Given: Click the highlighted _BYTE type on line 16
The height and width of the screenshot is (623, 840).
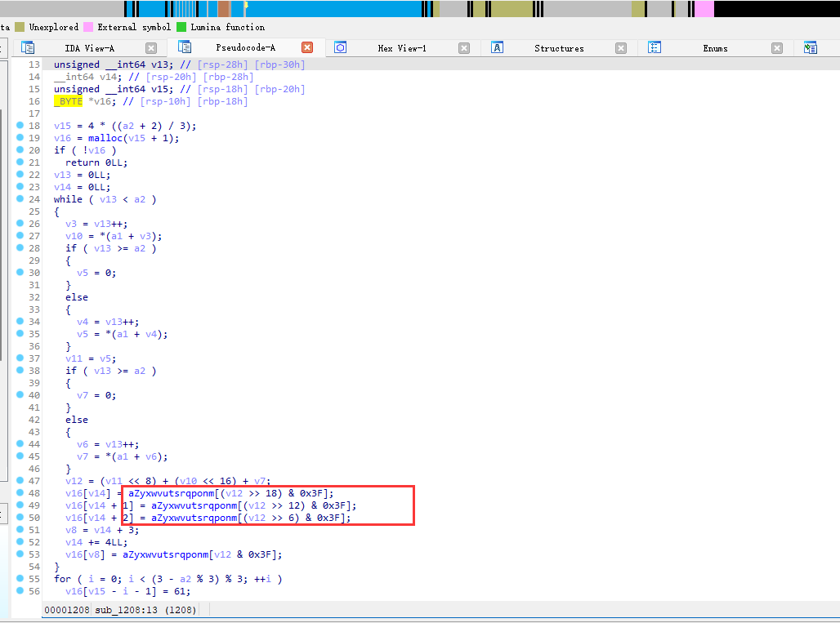Looking at the screenshot, I should (68, 101).
